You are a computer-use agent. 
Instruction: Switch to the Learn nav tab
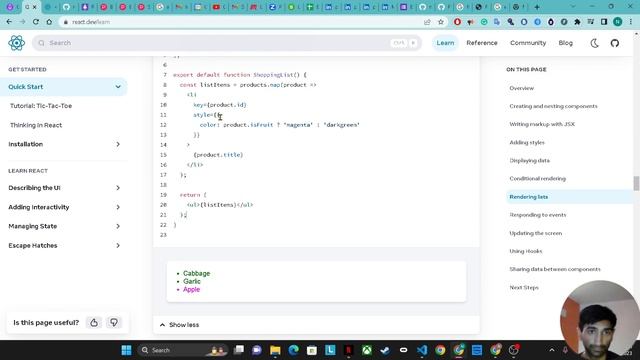pos(445,43)
